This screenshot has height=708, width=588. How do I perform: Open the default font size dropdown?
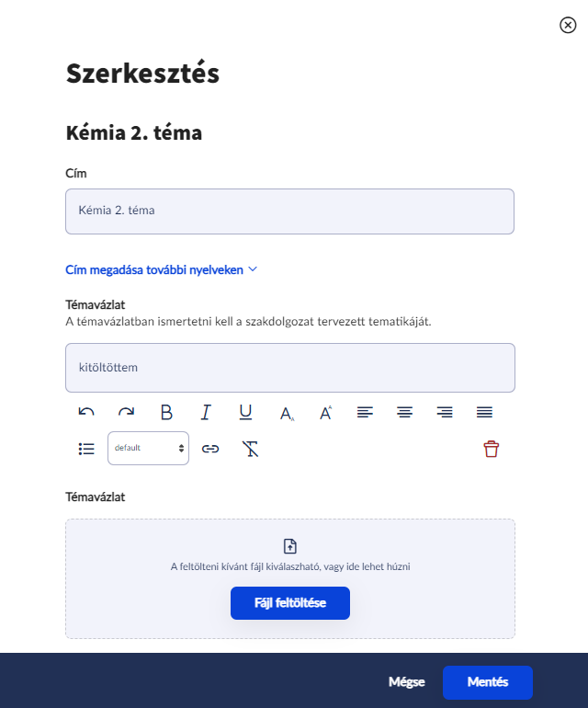coord(148,449)
